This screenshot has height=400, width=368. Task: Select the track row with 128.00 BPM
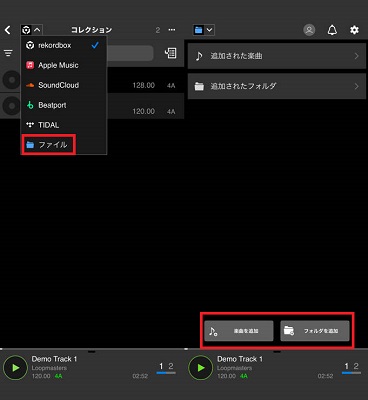click(145, 80)
